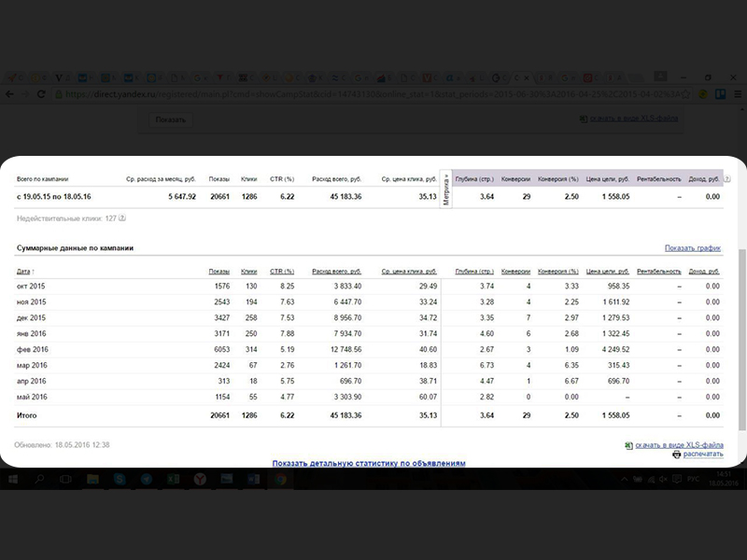Select the ноя 2015 row date
The image size is (747, 560).
31,301
